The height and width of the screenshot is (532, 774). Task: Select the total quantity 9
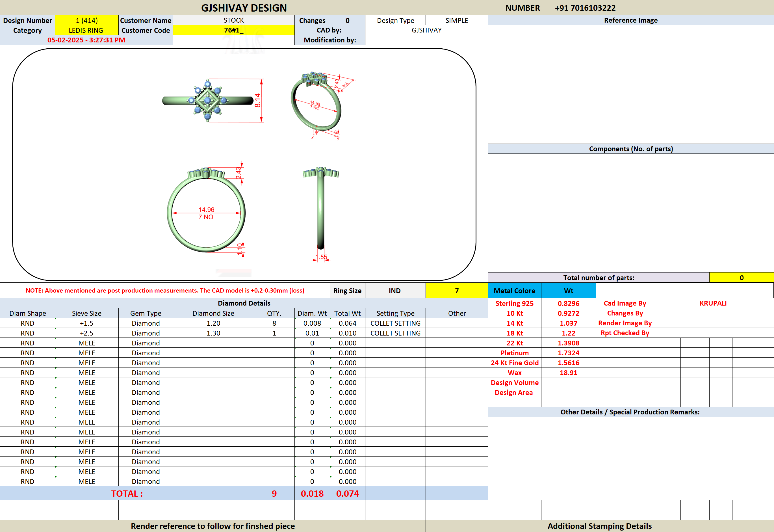[274, 493]
